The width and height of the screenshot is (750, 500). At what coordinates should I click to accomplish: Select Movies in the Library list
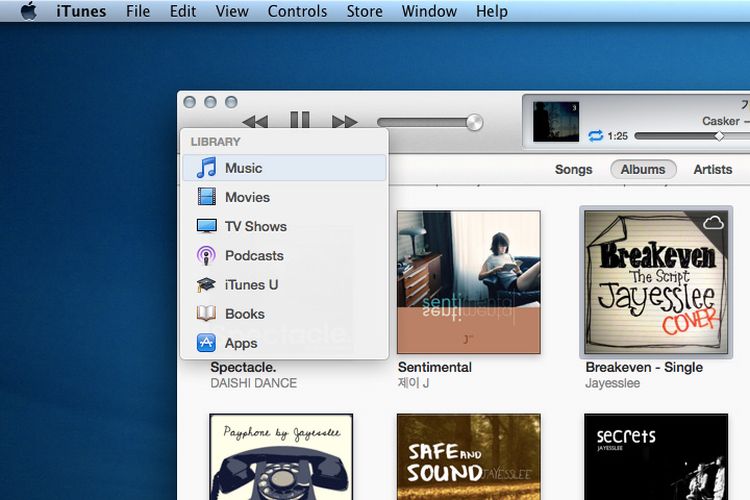(x=284, y=197)
